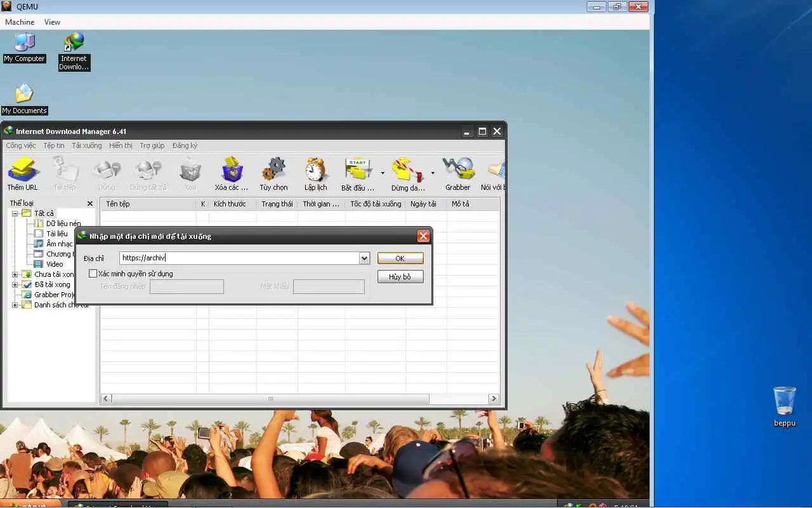Screen dimensions: 812x508
Task: Open the Grabber tool icon
Action: point(458,173)
